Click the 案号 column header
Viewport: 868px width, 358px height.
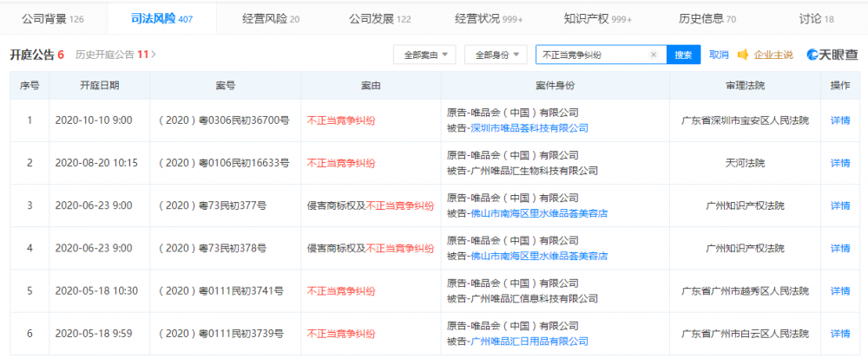[x=225, y=86]
